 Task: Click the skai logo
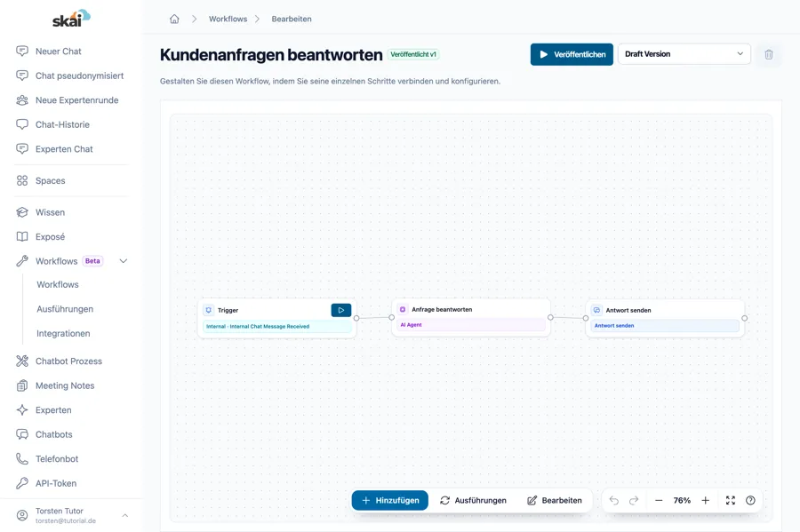tap(71, 19)
